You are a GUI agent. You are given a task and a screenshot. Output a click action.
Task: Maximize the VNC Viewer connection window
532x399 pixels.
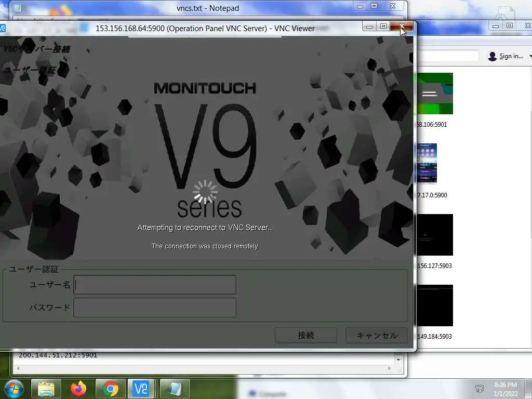click(383, 26)
